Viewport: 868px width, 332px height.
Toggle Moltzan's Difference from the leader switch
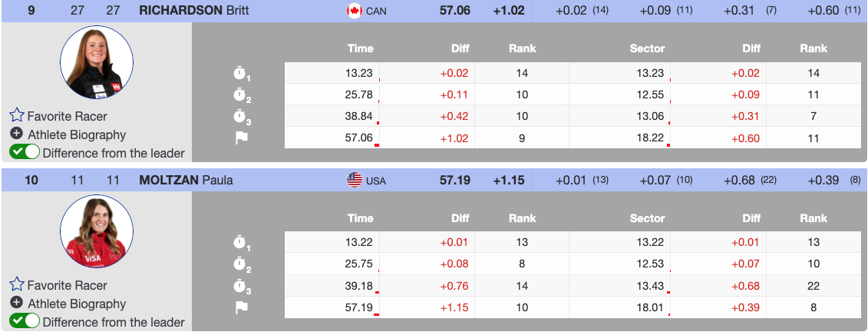point(25,321)
